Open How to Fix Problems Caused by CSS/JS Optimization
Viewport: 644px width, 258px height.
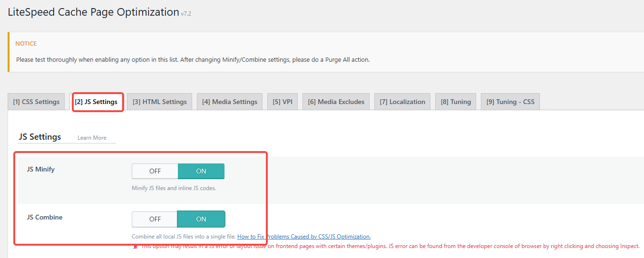(x=304, y=237)
